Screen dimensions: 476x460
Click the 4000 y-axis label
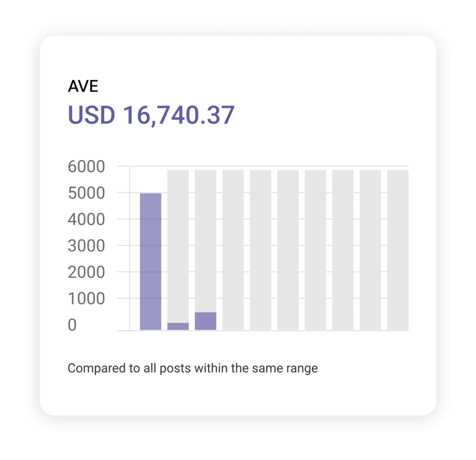(86, 220)
